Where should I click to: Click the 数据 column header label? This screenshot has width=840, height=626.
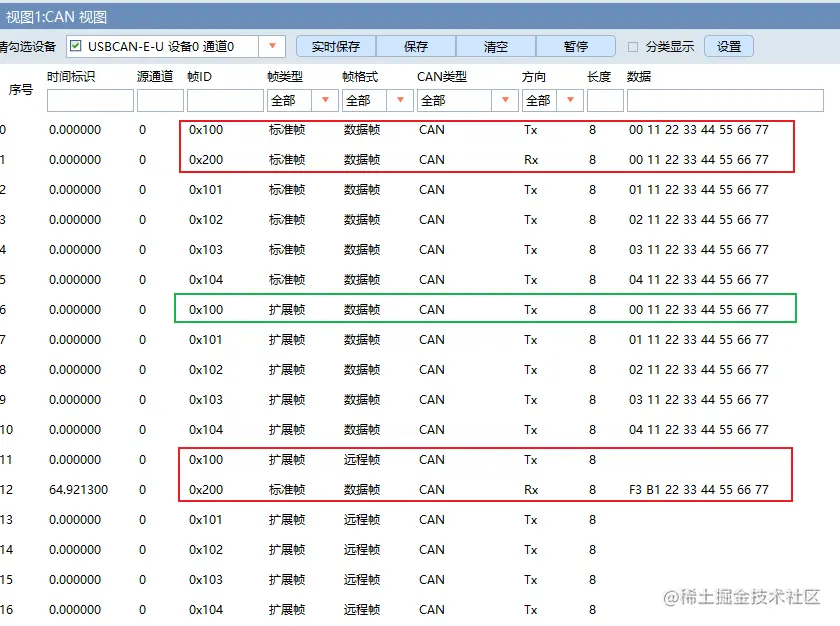pyautogui.click(x=639, y=77)
